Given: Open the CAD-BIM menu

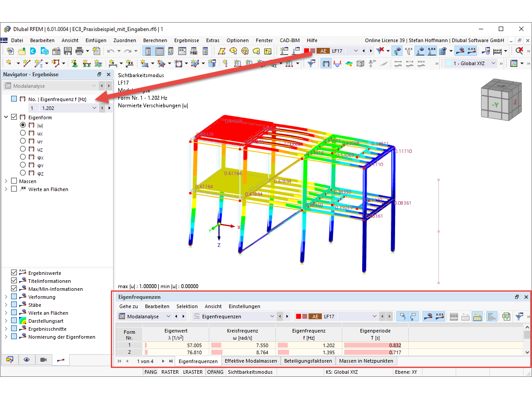Looking at the screenshot, I should [289, 40].
